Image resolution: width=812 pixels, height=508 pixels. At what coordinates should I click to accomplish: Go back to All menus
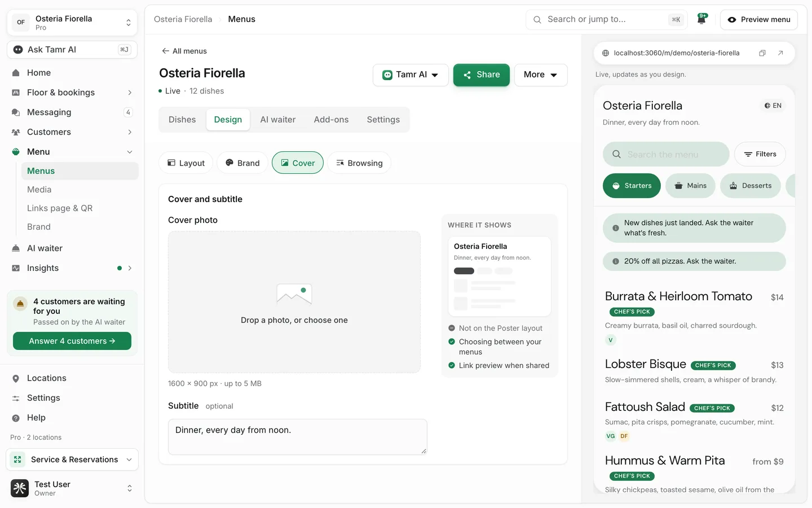(x=184, y=51)
